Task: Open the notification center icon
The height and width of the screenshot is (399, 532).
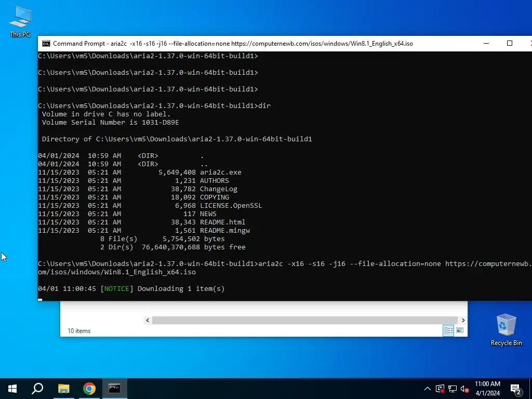Action: (516, 389)
